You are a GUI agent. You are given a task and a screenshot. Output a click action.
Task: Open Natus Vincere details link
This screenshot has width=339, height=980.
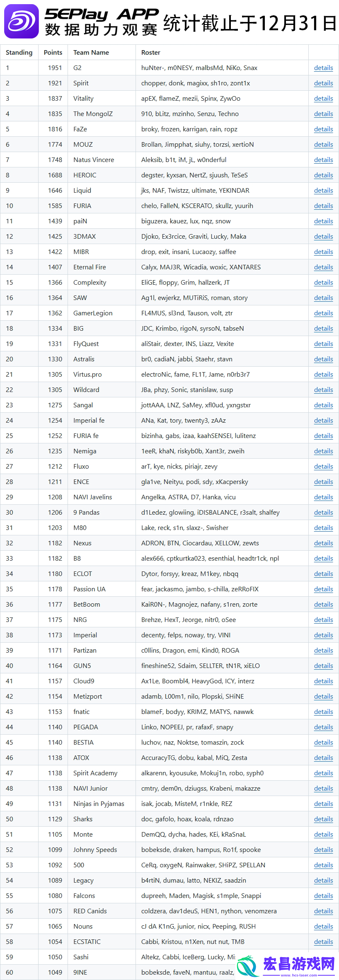pyautogui.click(x=323, y=160)
